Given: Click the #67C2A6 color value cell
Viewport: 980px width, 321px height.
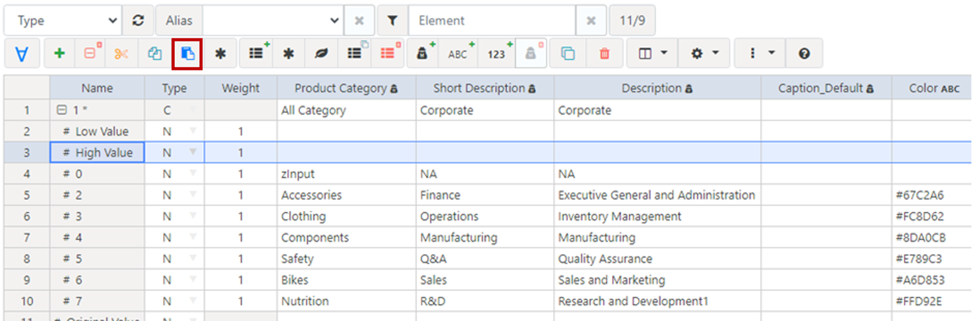Looking at the screenshot, I should [932, 195].
